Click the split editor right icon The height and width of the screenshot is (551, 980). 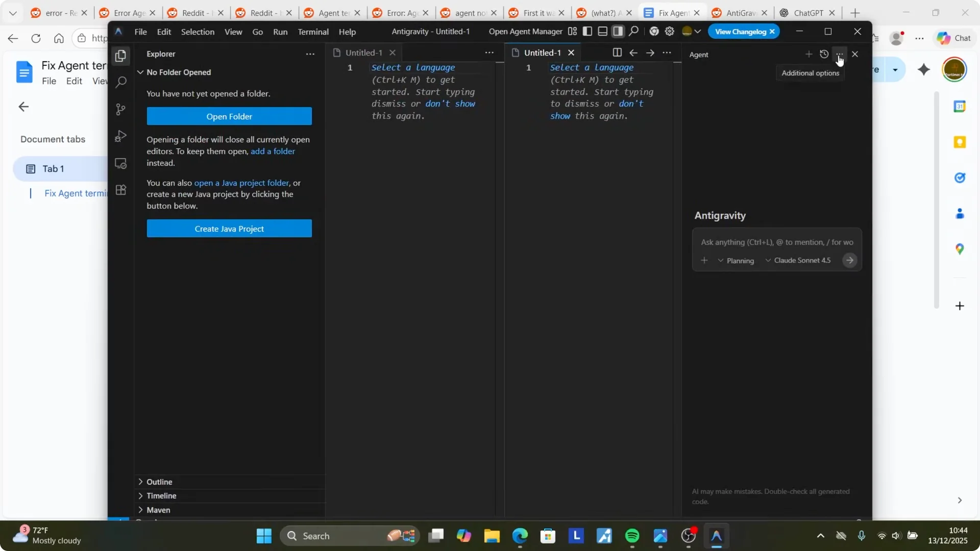pyautogui.click(x=617, y=53)
